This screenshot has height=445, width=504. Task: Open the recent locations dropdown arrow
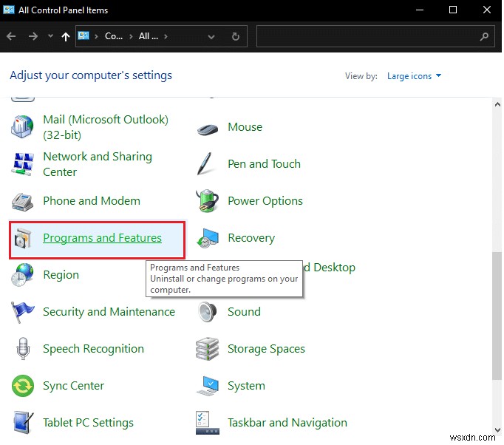point(50,36)
